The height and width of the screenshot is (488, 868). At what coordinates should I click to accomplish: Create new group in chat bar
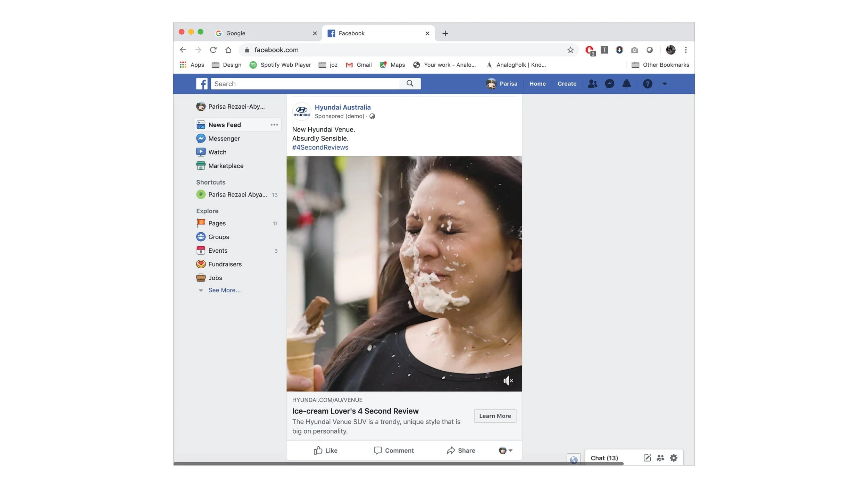660,458
